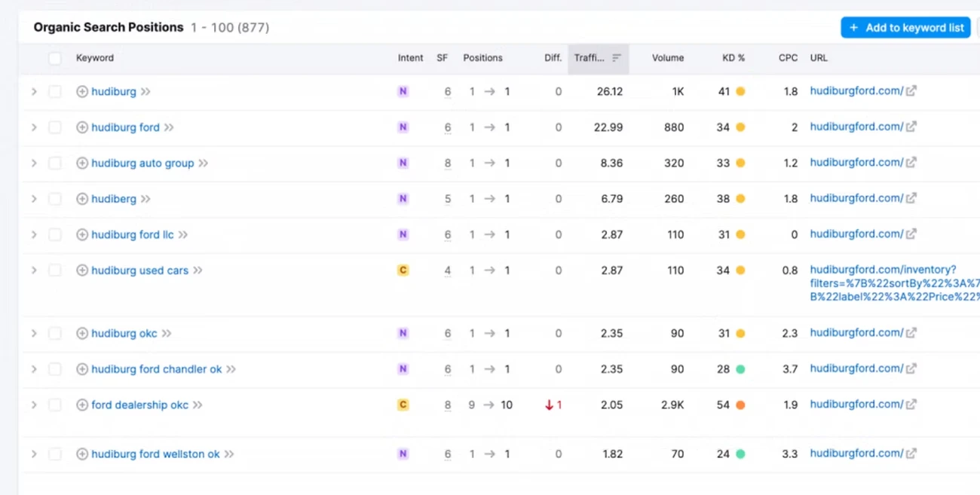Open the ford dealership okc keyword link
The image size is (980, 495).
point(139,405)
